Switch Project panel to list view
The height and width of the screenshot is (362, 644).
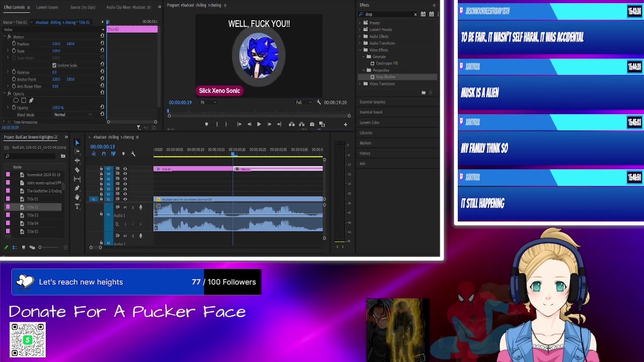[15, 247]
